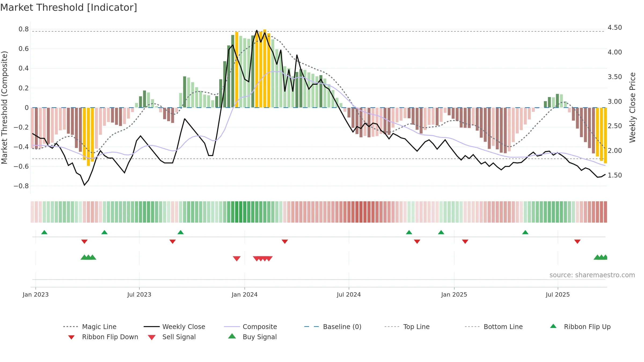Click the 3.50 price tick label
Viewport: 644px width, 362px height.
[615, 77]
